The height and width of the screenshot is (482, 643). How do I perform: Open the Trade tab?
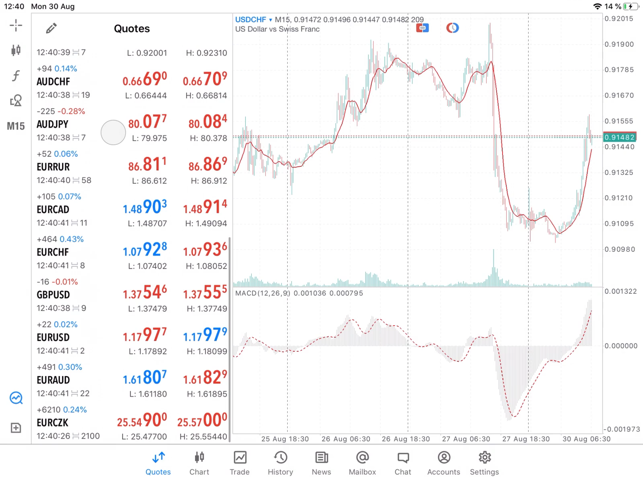point(239,464)
